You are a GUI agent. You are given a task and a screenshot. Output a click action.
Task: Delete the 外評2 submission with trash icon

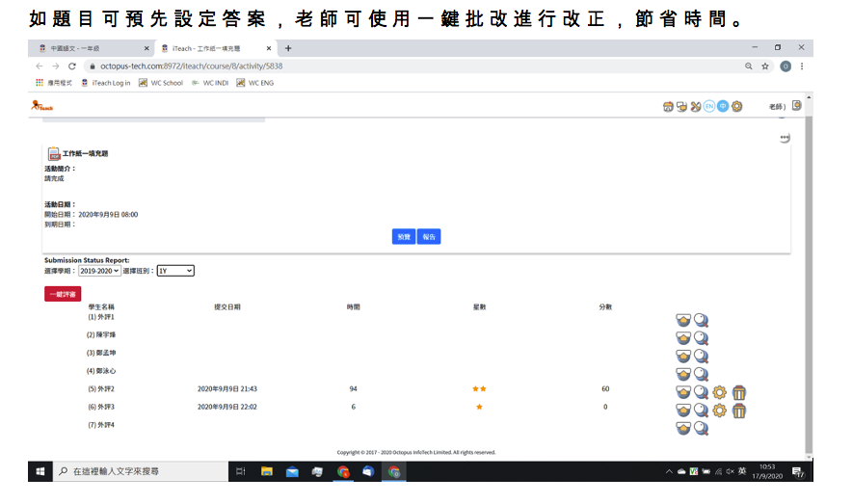point(739,392)
